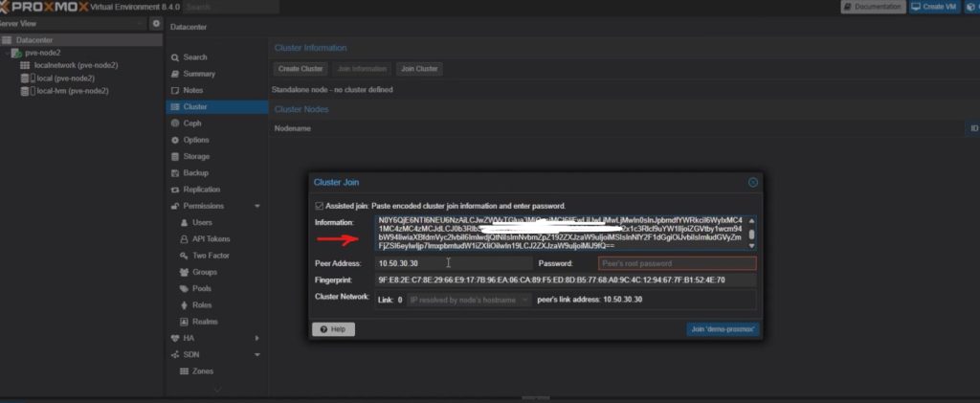This screenshot has width=980, height=403.
Task: Open the server view gear settings
Action: (156, 24)
